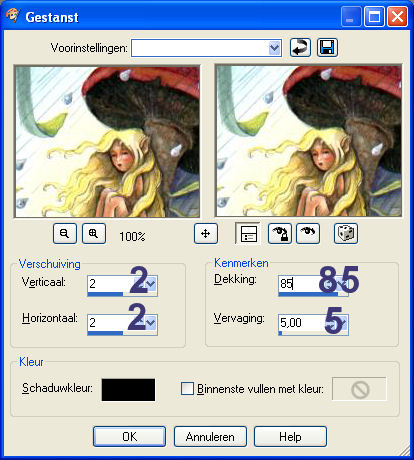The width and height of the screenshot is (414, 460).
Task: Click in the Vervaging value field
Action: point(307,323)
